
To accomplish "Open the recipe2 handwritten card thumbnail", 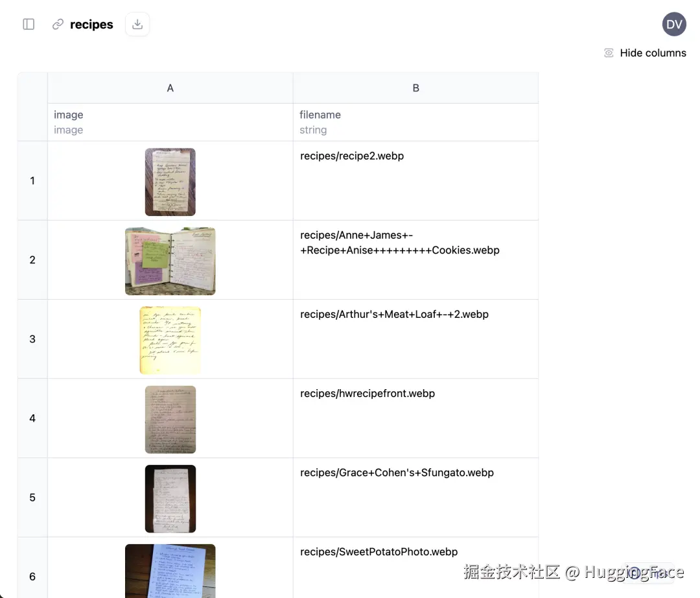I will [170, 182].
